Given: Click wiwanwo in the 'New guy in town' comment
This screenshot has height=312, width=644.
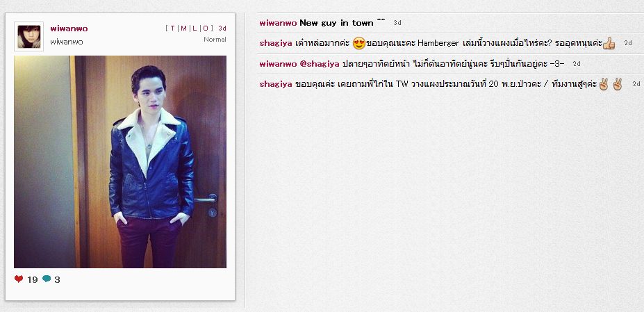Looking at the screenshot, I should (x=278, y=23).
